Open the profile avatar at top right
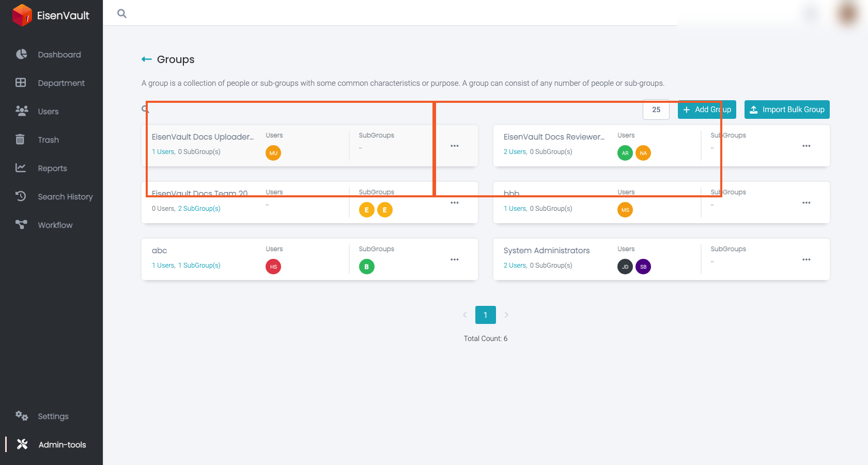Viewport: 868px width, 465px height. (847, 13)
